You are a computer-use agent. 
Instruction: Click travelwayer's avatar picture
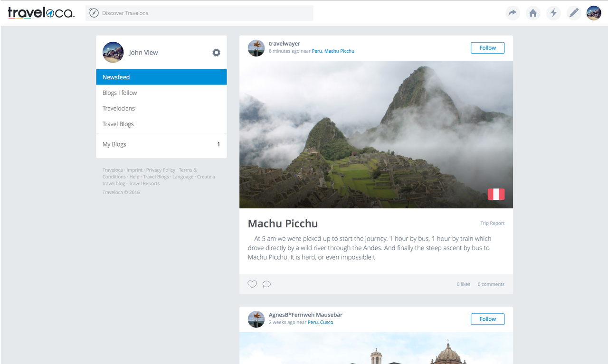(x=256, y=48)
